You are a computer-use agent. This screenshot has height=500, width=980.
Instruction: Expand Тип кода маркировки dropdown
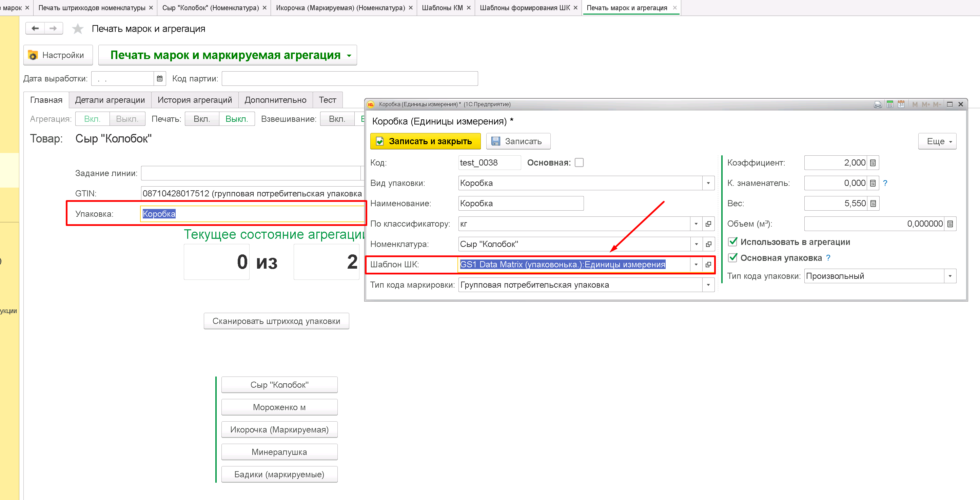(708, 285)
